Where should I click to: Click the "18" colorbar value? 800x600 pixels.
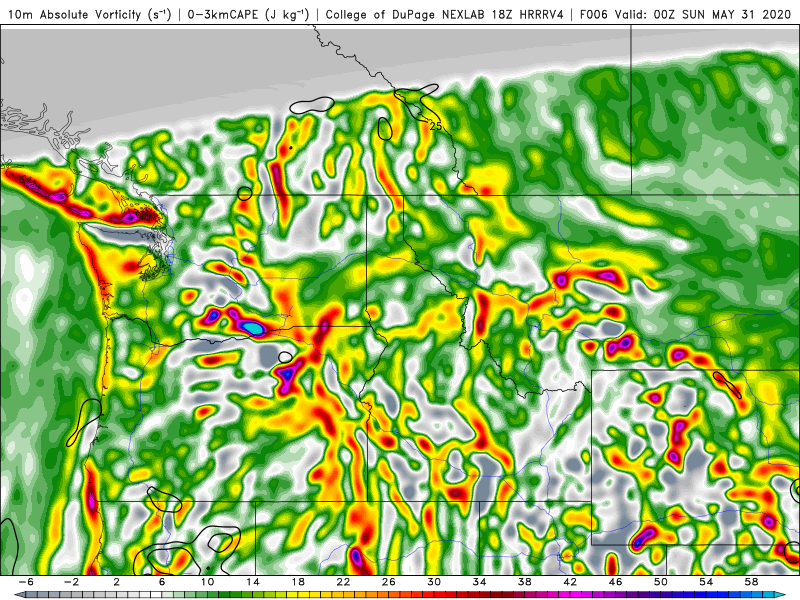[298, 582]
